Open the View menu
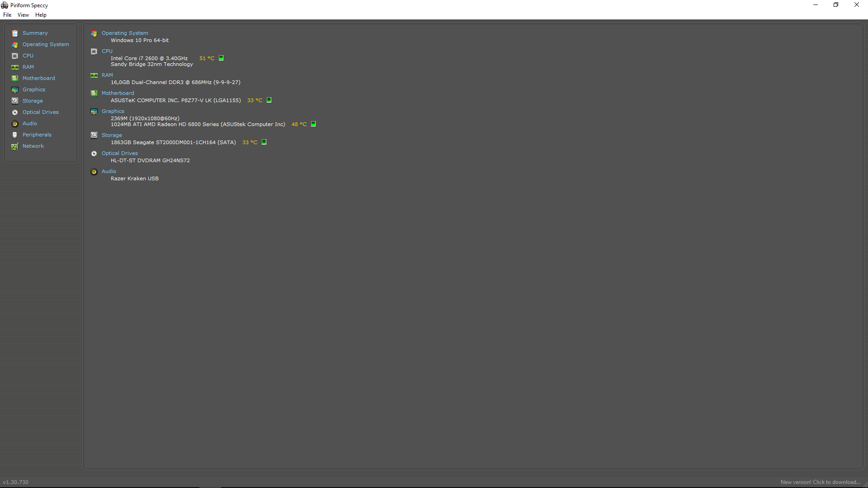Viewport: 868px width, 488px height. (23, 15)
